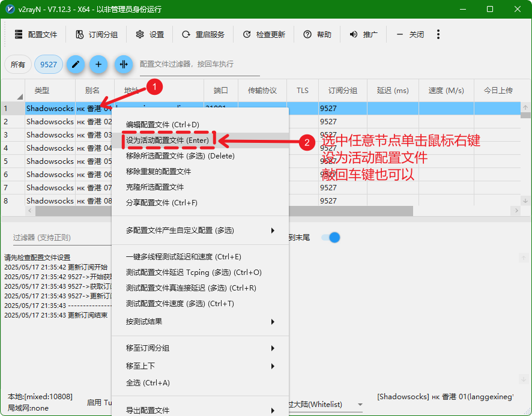Viewport: 532px width, 416px height.
Task: Click the table select-all corner cell
Action: [x=13, y=90]
